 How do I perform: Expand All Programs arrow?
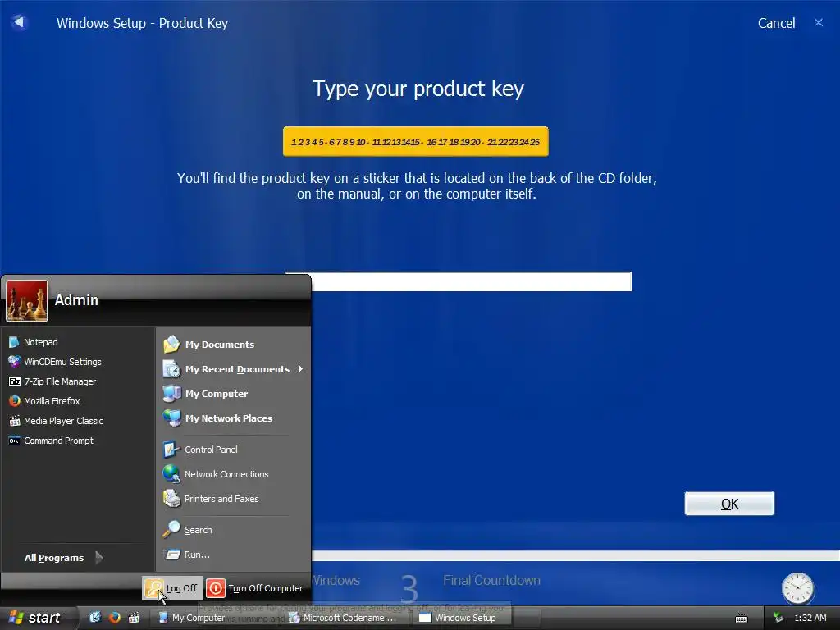click(x=99, y=558)
